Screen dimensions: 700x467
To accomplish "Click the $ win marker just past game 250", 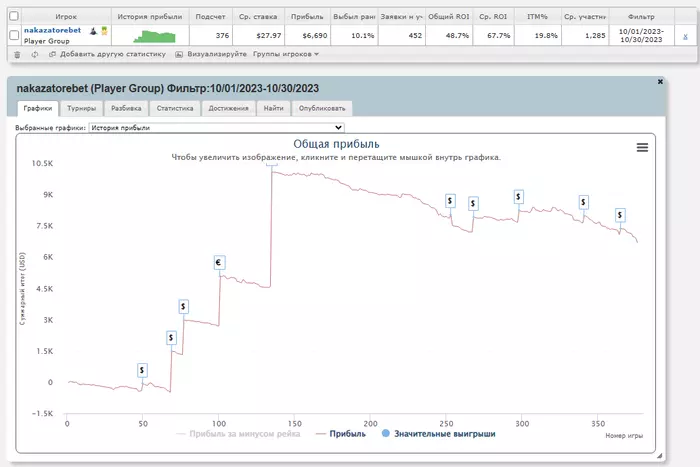I will click(x=450, y=201).
